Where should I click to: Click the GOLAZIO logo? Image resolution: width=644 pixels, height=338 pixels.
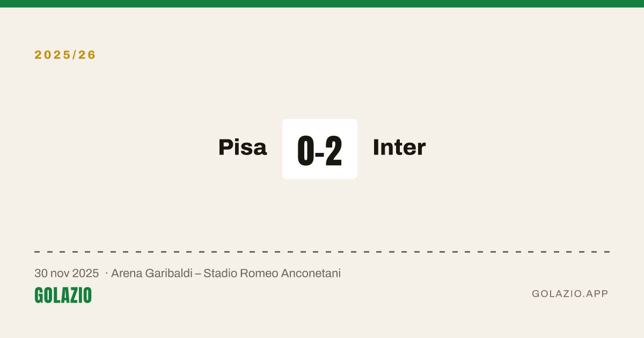63,295
